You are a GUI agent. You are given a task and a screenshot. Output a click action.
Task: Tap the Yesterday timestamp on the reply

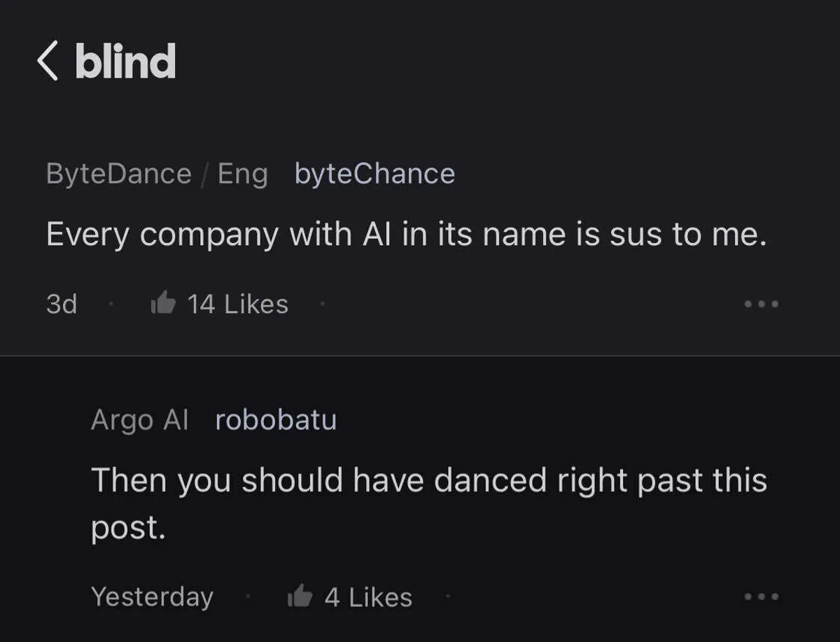152,597
